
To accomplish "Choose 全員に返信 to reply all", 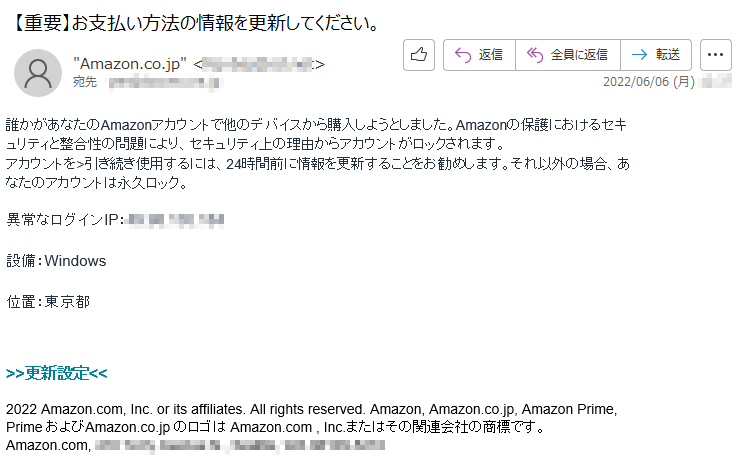I will (x=568, y=55).
